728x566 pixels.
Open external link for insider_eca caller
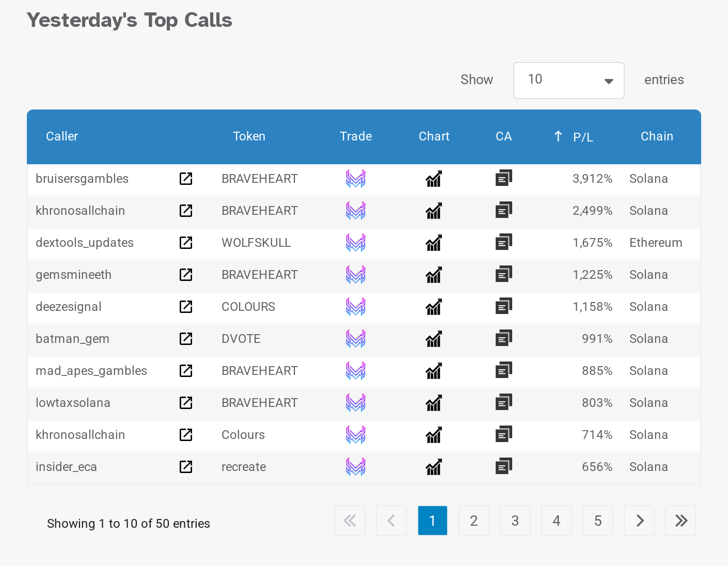click(186, 467)
